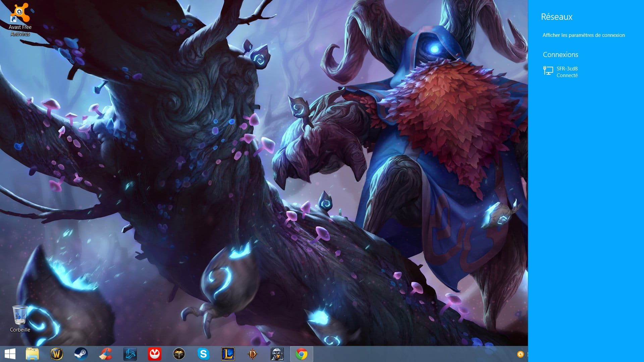Launch CCleaner from the taskbar
Screen dimensions: 644x362
106,354
